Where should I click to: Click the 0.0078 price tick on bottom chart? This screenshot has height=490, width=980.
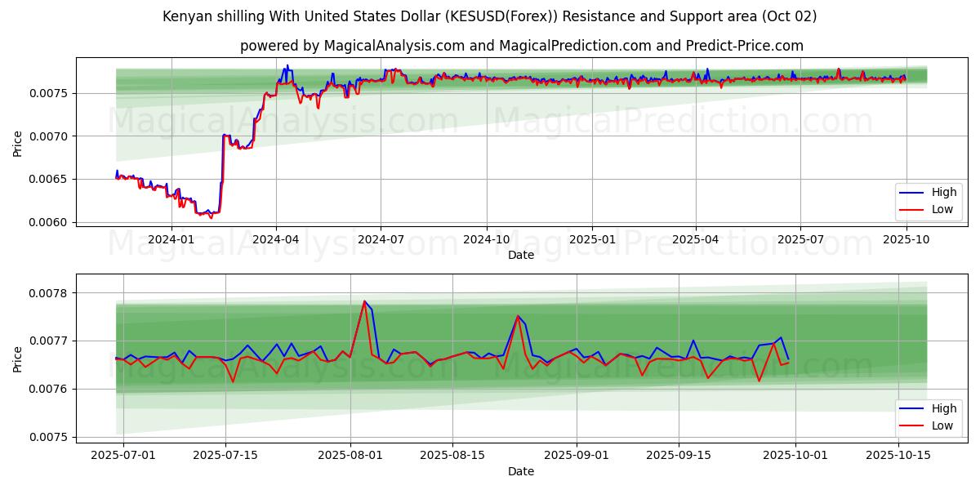coord(51,293)
